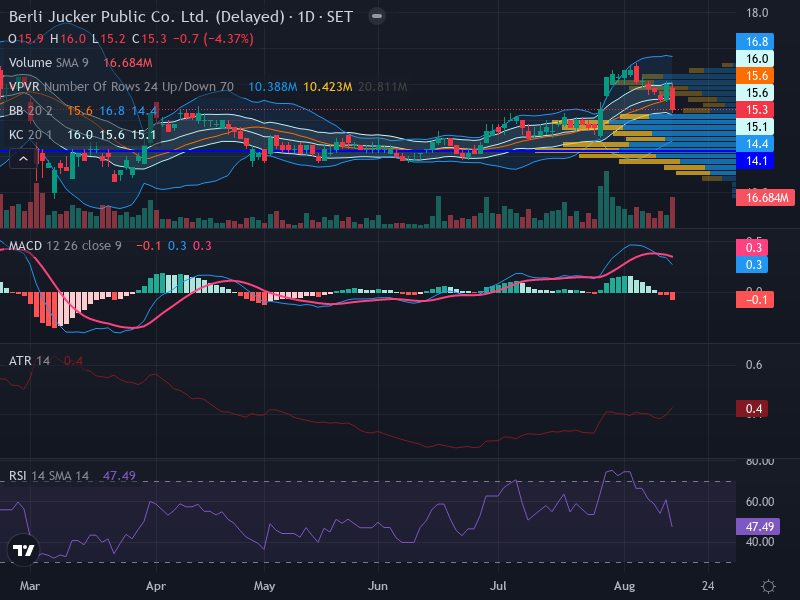Select the Volume SMA 9 indicator label

[x=49, y=63]
